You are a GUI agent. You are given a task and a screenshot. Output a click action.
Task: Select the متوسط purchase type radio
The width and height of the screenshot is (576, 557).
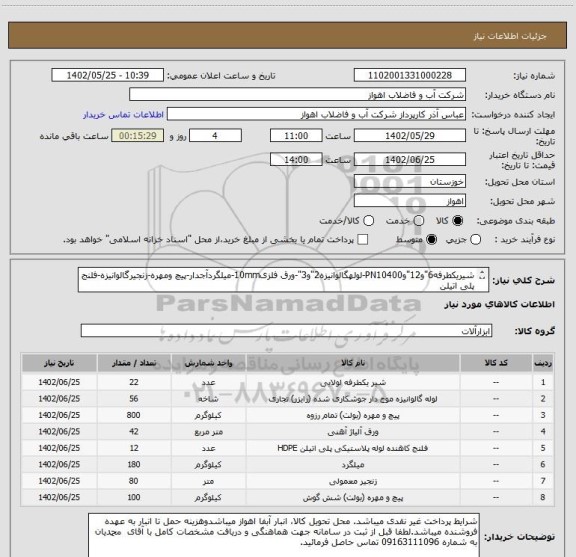[x=431, y=240]
